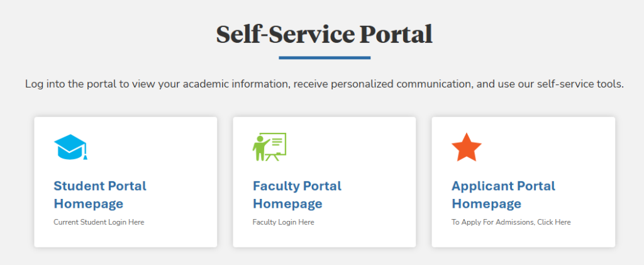Click the word "Applicant" in the card heading

pyautogui.click(x=484, y=186)
